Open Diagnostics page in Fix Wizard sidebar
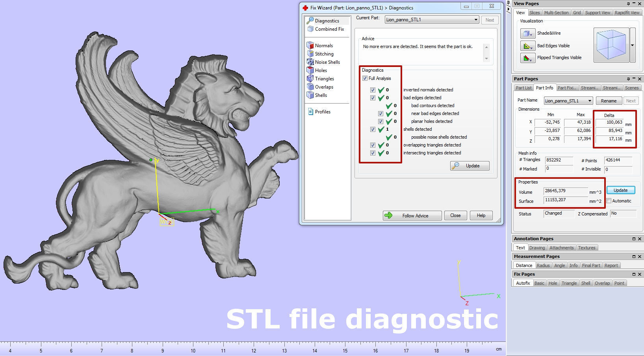Image resolution: width=644 pixels, height=356 pixels. (x=327, y=20)
